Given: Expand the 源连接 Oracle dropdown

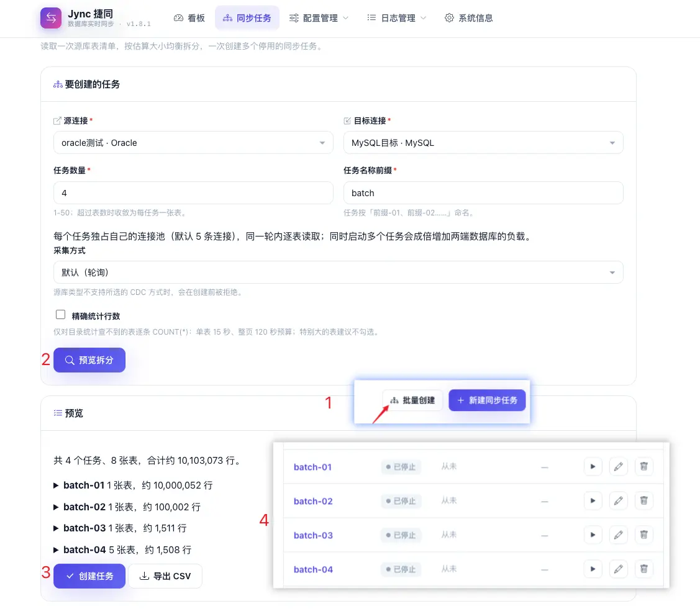Looking at the screenshot, I should [193, 143].
